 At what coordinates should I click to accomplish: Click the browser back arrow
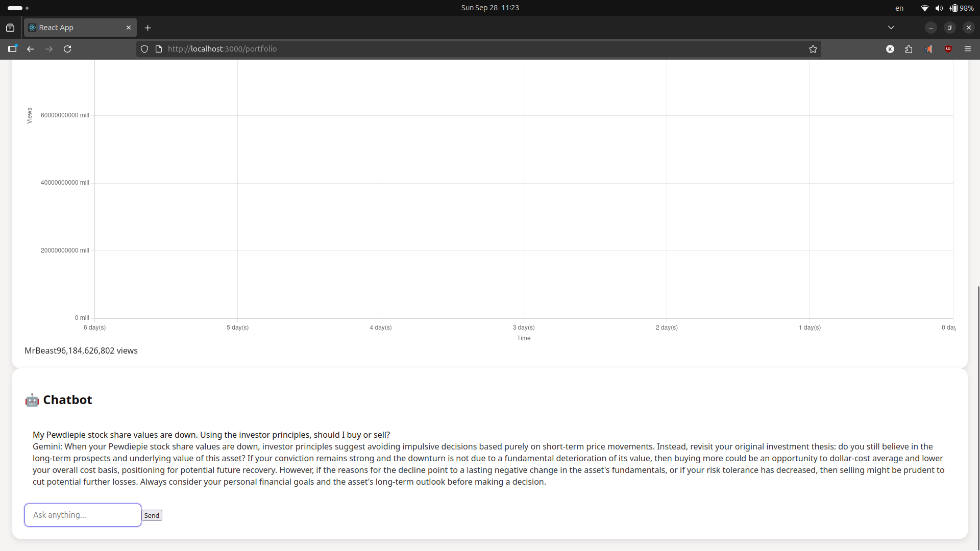(x=31, y=49)
